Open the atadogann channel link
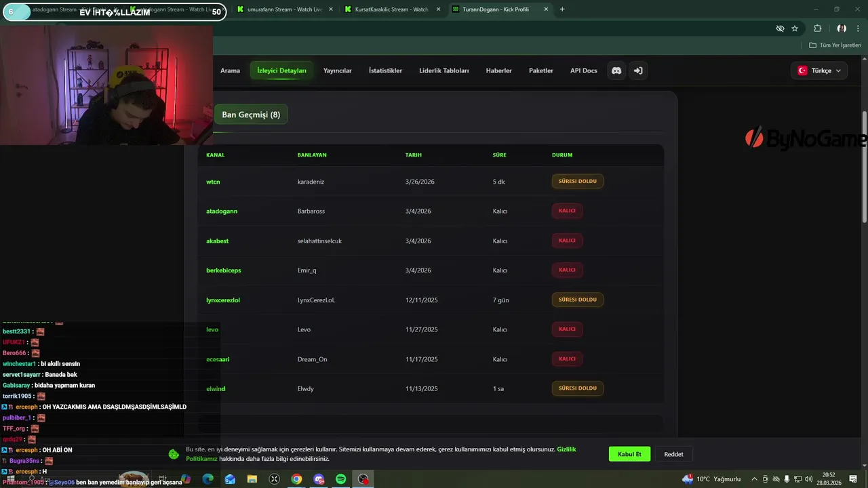The image size is (868, 488). [222, 211]
